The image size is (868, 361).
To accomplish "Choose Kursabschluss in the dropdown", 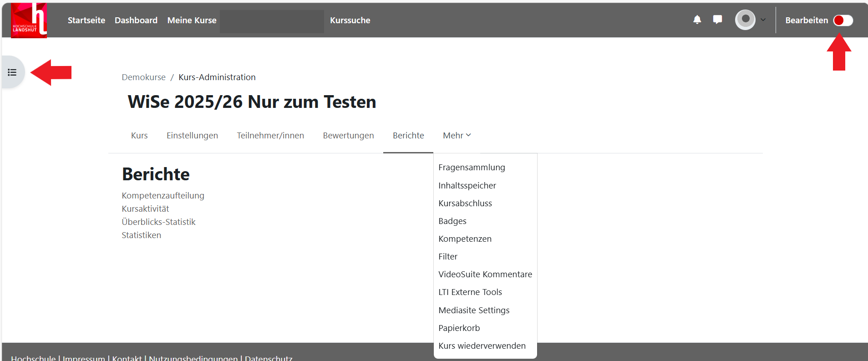I will (x=465, y=203).
